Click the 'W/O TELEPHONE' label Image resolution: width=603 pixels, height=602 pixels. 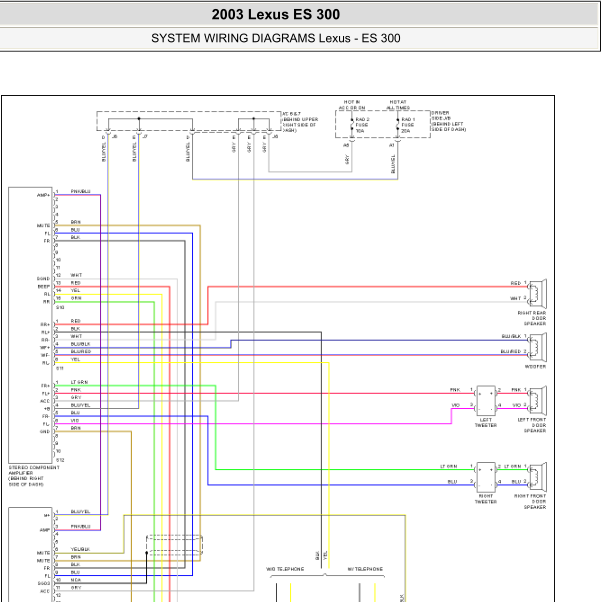coord(285,569)
